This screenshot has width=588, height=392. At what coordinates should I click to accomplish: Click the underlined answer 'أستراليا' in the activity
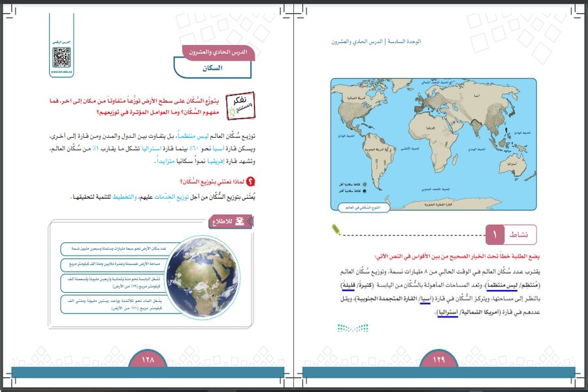[448, 312]
